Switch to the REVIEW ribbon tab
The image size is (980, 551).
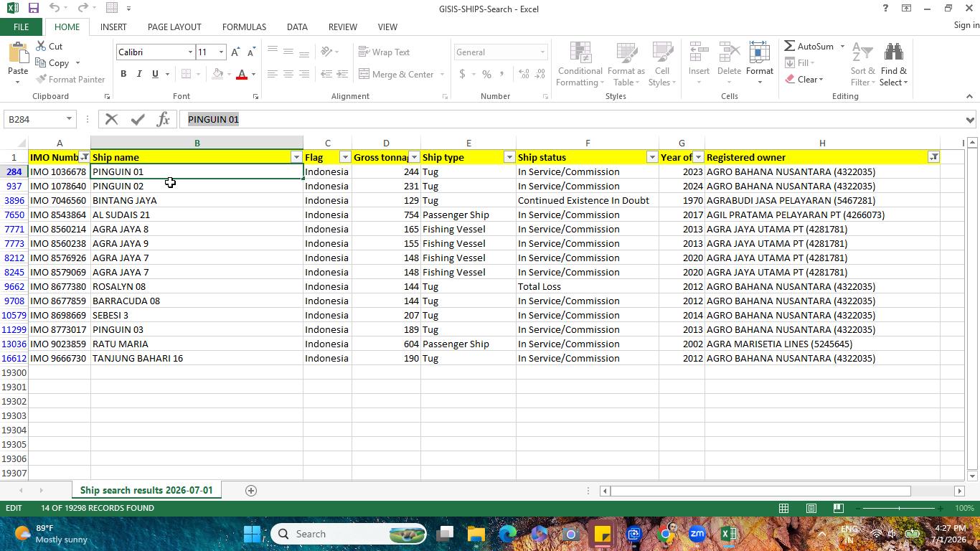click(x=342, y=27)
